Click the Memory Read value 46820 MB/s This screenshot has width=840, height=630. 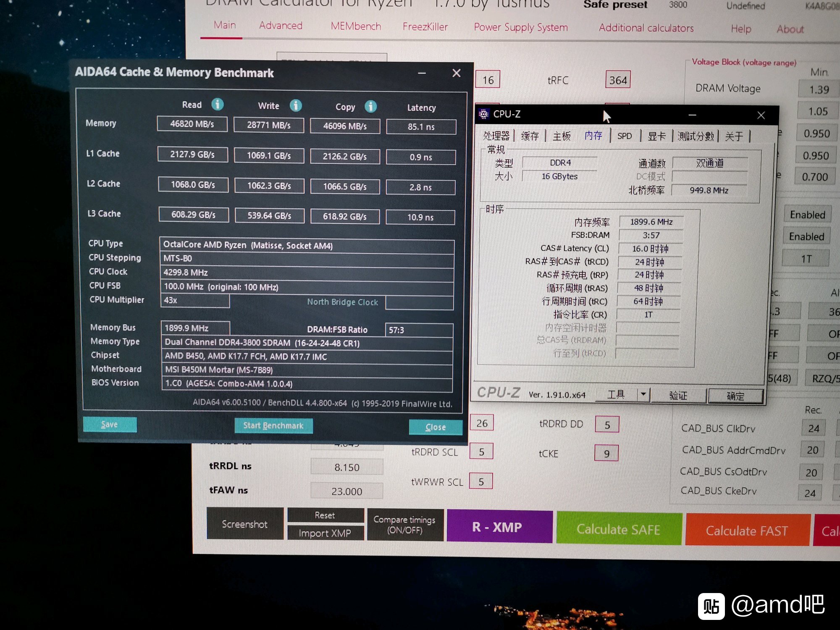point(192,124)
